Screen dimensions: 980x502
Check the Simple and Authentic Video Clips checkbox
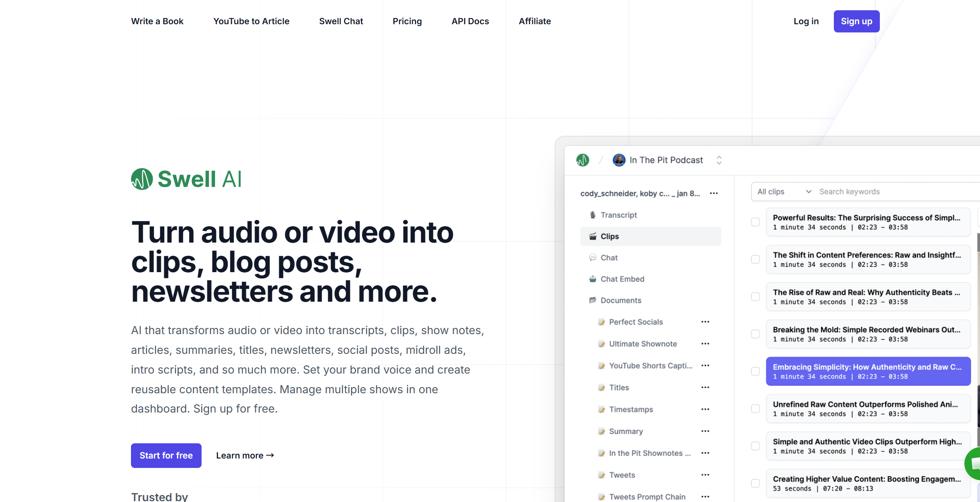pos(755,446)
